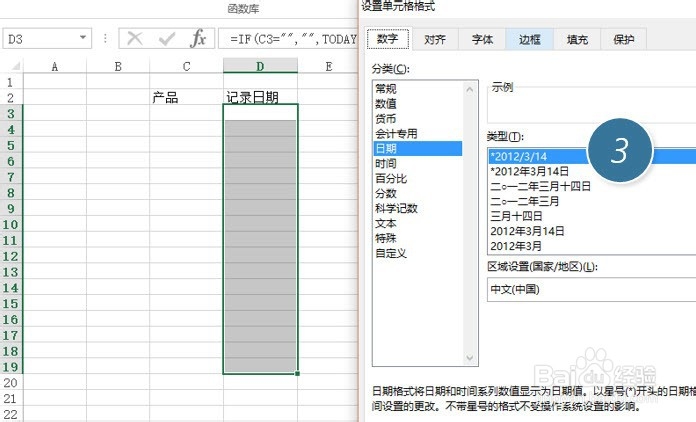Switch to the 填充 tab
Viewport: 696px width, 422px height.
(577, 39)
